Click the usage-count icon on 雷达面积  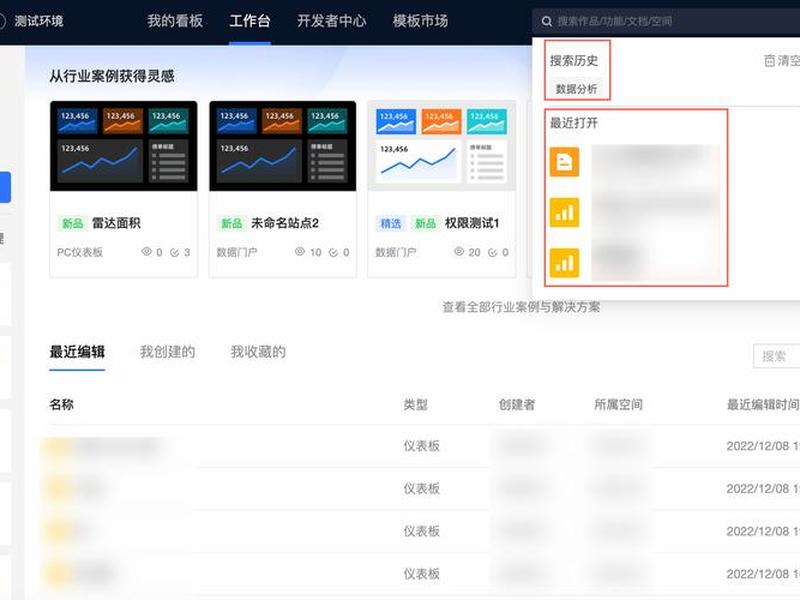(174, 252)
